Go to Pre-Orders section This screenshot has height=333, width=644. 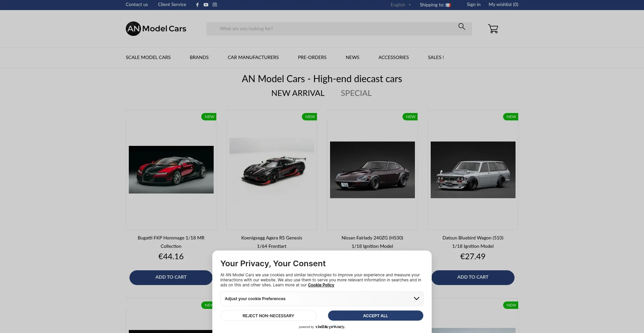click(312, 57)
